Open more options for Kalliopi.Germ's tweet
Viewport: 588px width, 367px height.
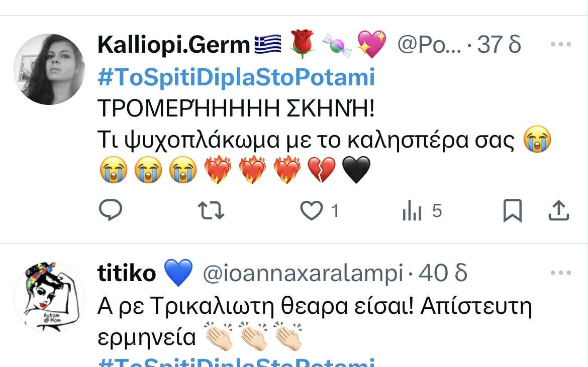pos(561,44)
